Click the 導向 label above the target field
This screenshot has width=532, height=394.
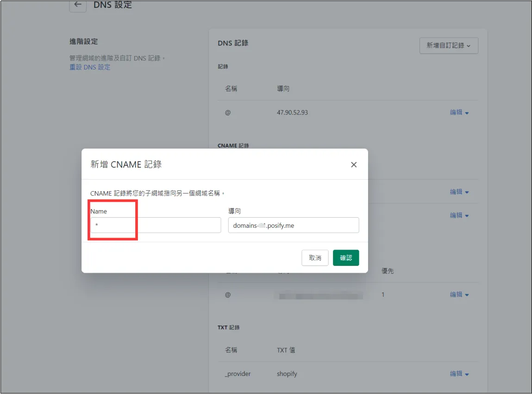point(234,211)
